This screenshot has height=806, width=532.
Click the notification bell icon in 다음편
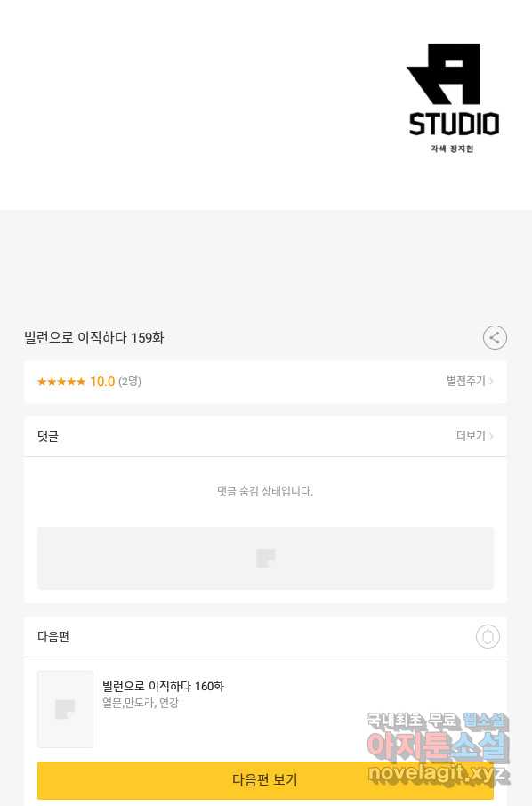[488, 636]
